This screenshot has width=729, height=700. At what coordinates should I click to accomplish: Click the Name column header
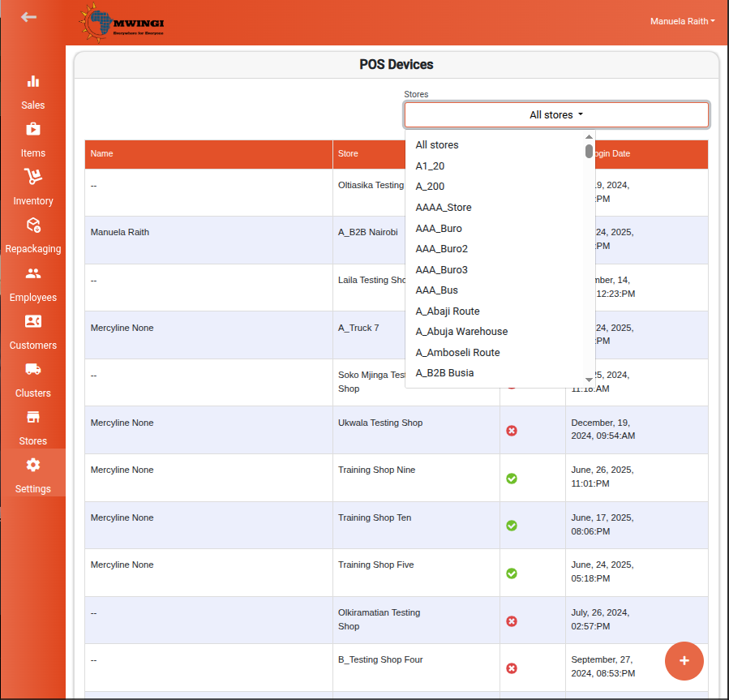[208, 154]
